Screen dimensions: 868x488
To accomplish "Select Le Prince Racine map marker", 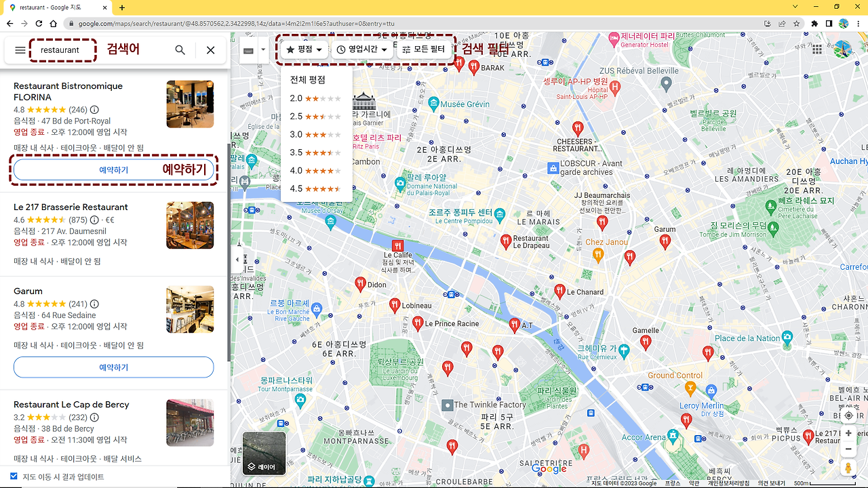I will 418,323.
